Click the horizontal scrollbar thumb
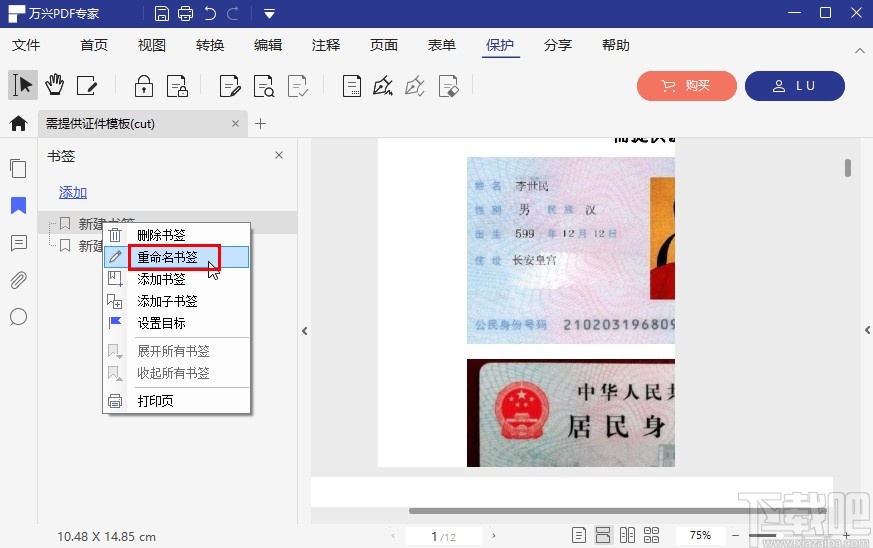Viewport: 873px width, 548px height. (616, 510)
